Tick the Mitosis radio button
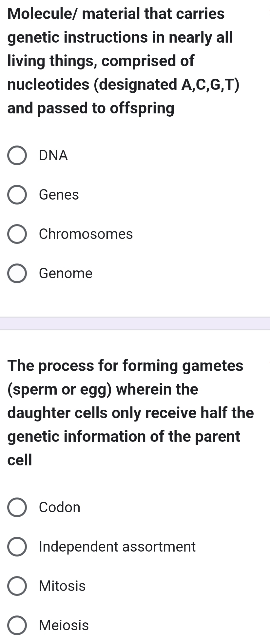Viewport: 270px width, 644px height. pos(17,586)
